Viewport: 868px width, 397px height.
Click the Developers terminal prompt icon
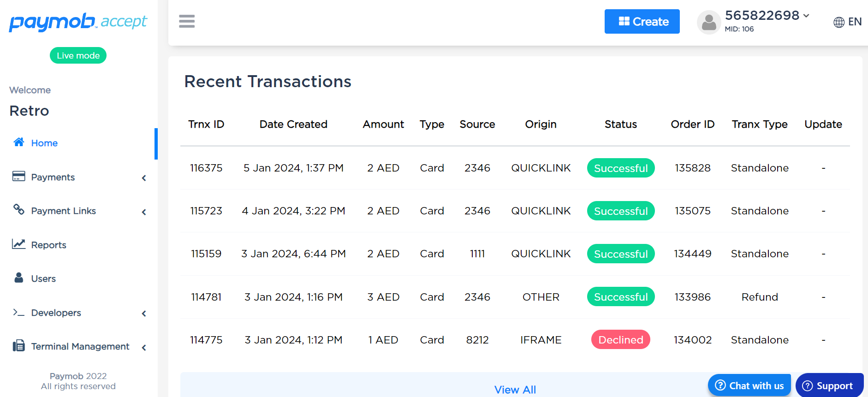point(19,312)
